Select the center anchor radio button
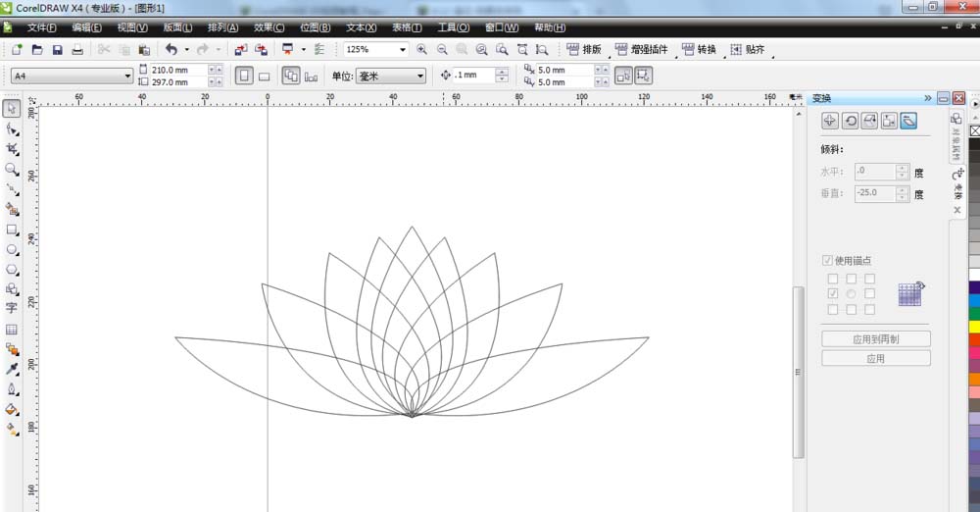Image resolution: width=980 pixels, height=512 pixels. coord(852,293)
